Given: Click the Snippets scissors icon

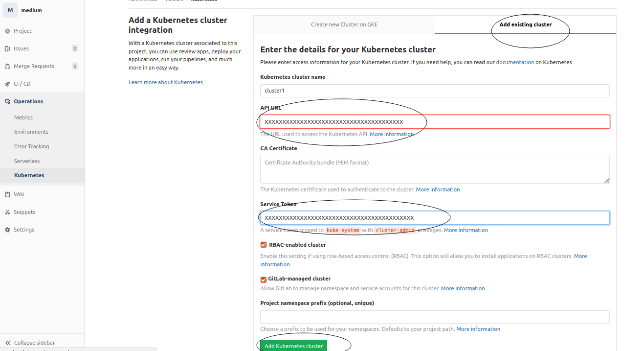Looking at the screenshot, I should (x=7, y=212).
